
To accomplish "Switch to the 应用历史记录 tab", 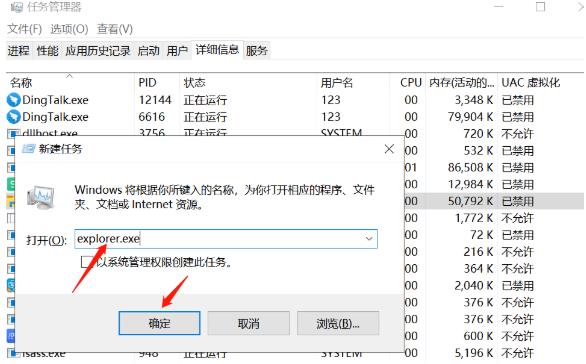I will pos(98,50).
